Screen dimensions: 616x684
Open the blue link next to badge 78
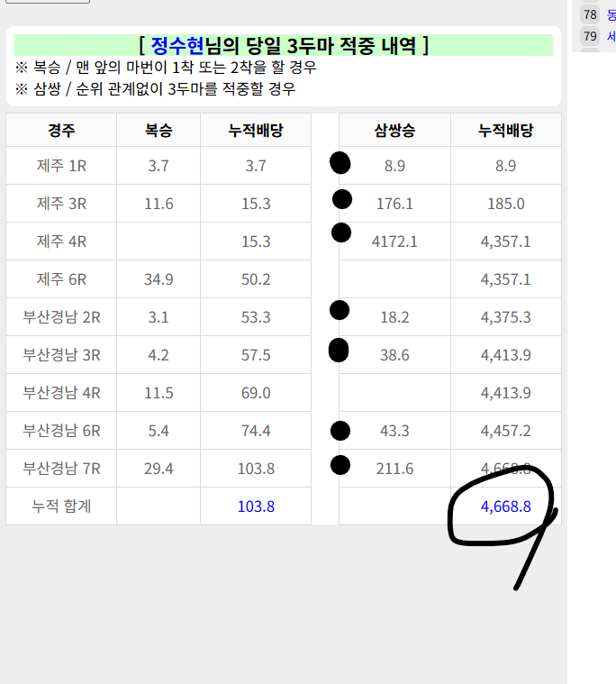point(611,14)
